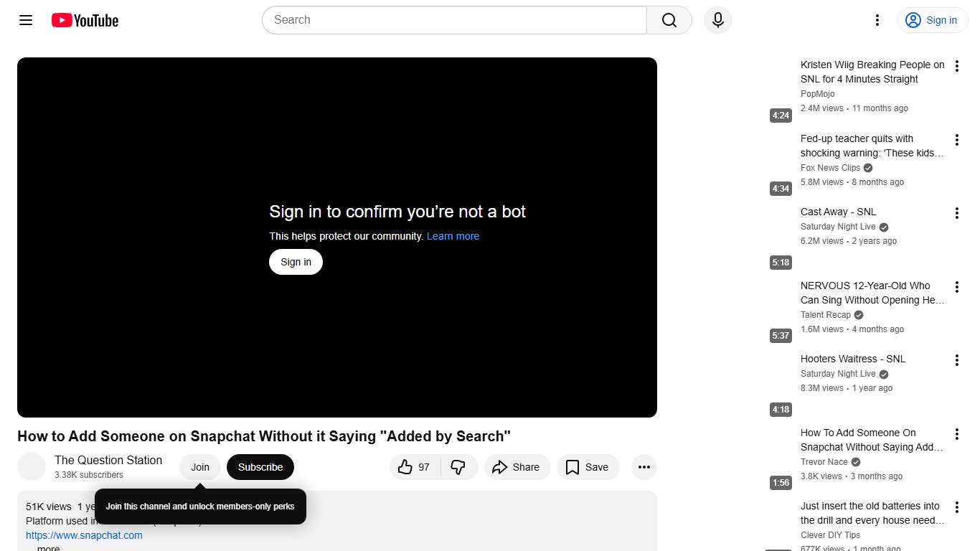Save the video to a playlist
The image size is (980, 551).
(588, 467)
